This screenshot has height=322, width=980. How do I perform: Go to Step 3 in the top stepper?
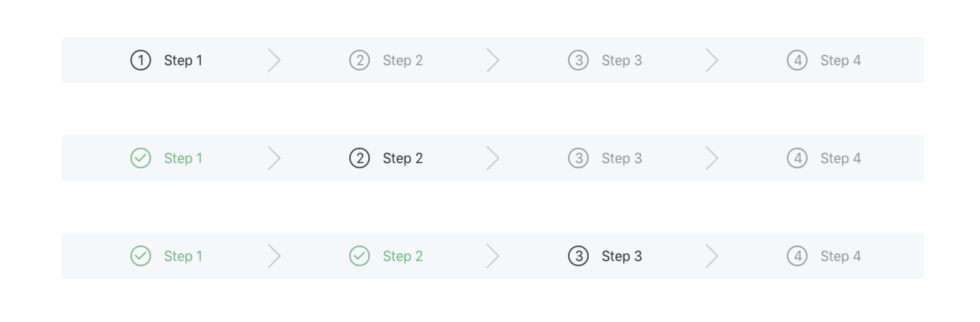622,61
